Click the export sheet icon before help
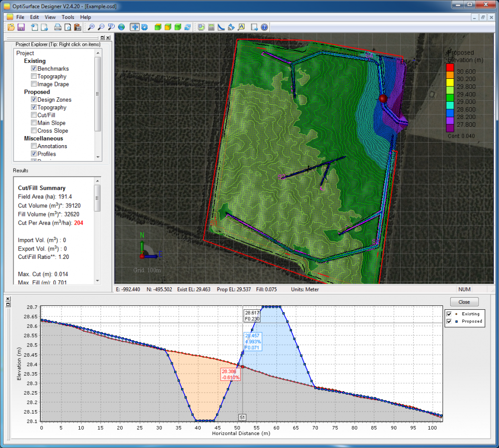 (x=254, y=27)
